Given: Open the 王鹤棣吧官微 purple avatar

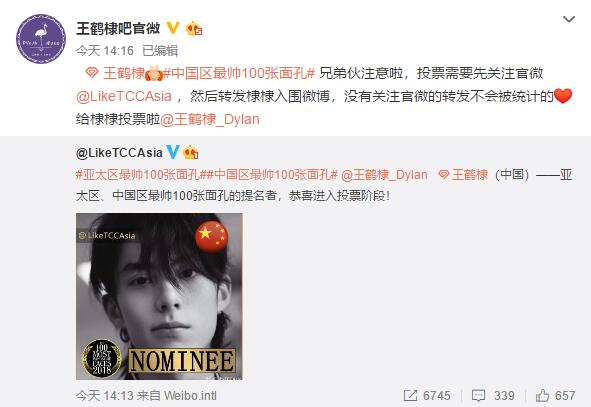Looking at the screenshot, I should coord(41,39).
